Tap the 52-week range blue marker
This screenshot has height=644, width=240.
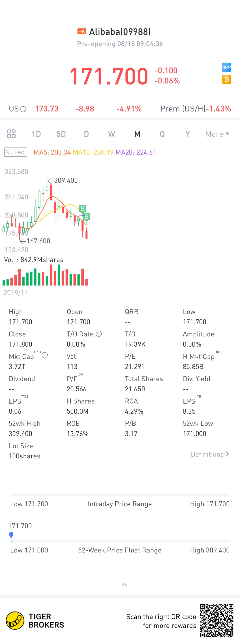(11, 535)
